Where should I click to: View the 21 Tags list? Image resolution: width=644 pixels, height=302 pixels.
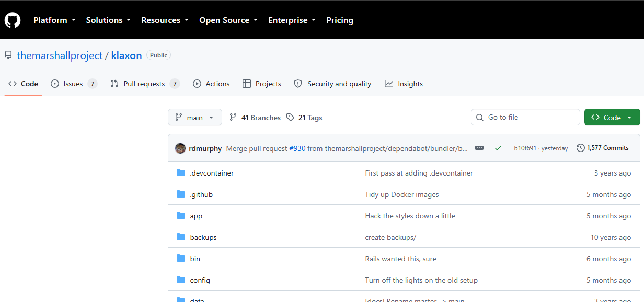pyautogui.click(x=304, y=118)
